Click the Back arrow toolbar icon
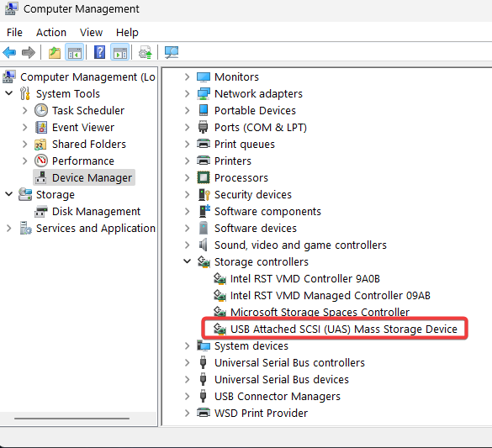 (9, 52)
